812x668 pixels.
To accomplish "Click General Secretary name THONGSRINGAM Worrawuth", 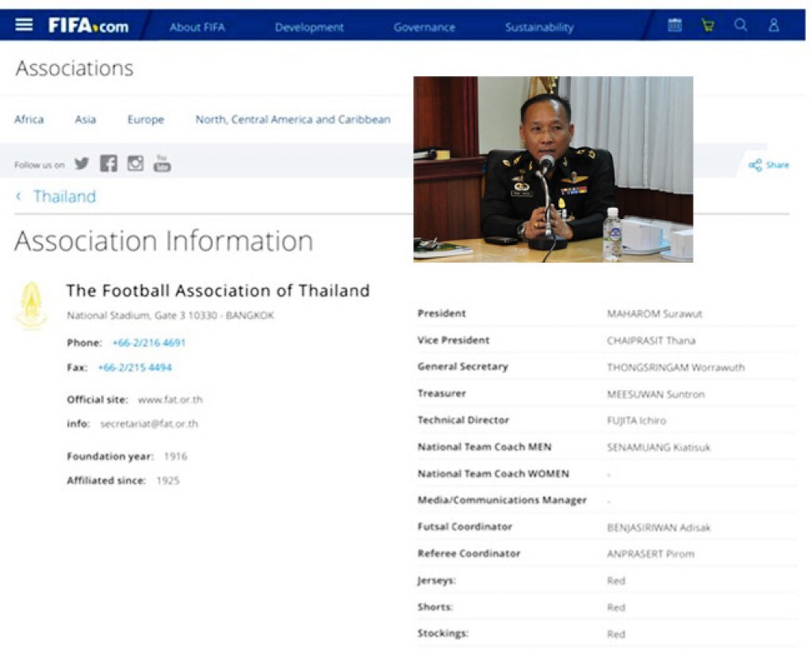I will click(x=676, y=367).
